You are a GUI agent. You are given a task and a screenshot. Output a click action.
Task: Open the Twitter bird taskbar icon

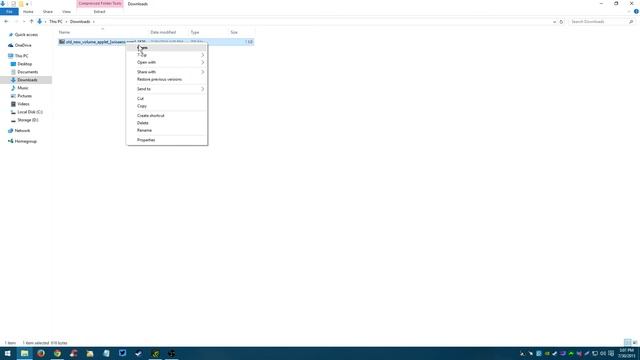coord(122,353)
